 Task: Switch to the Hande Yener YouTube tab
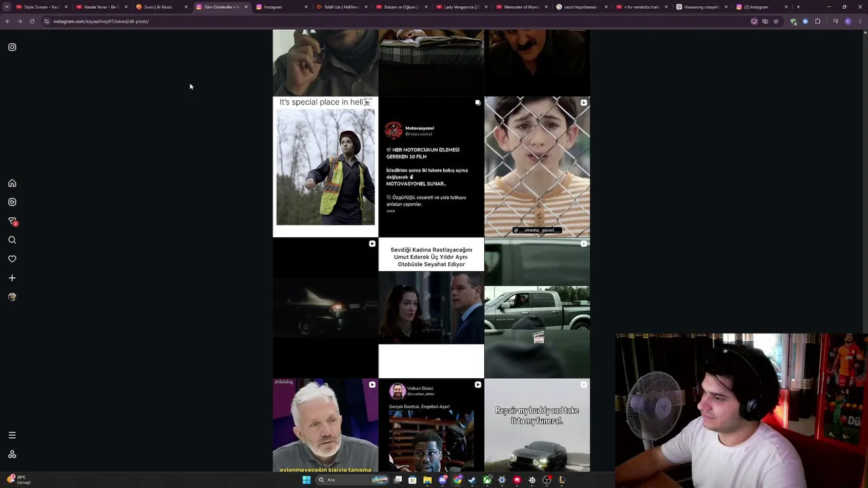[x=101, y=7]
